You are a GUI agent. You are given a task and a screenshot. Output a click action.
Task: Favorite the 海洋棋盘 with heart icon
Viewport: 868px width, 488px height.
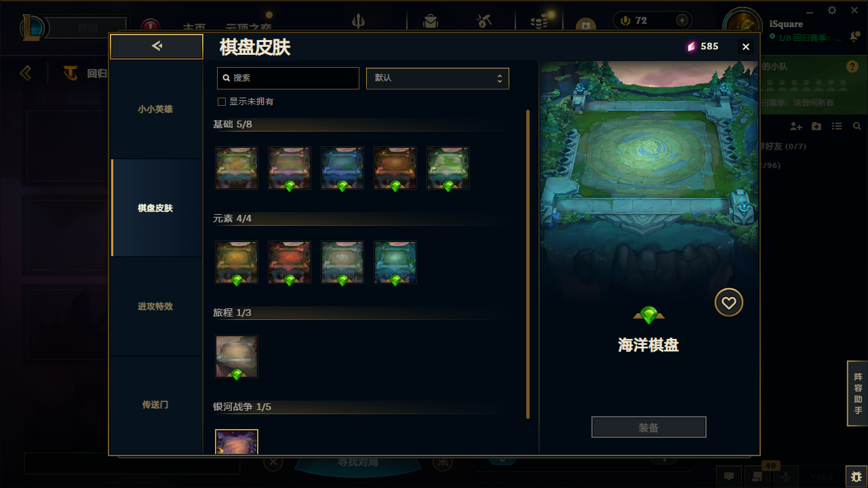coord(729,303)
